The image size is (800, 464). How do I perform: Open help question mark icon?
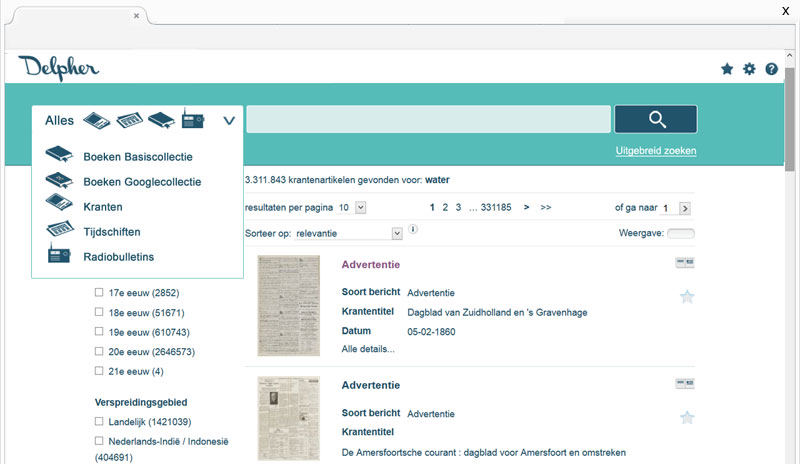[x=771, y=69]
